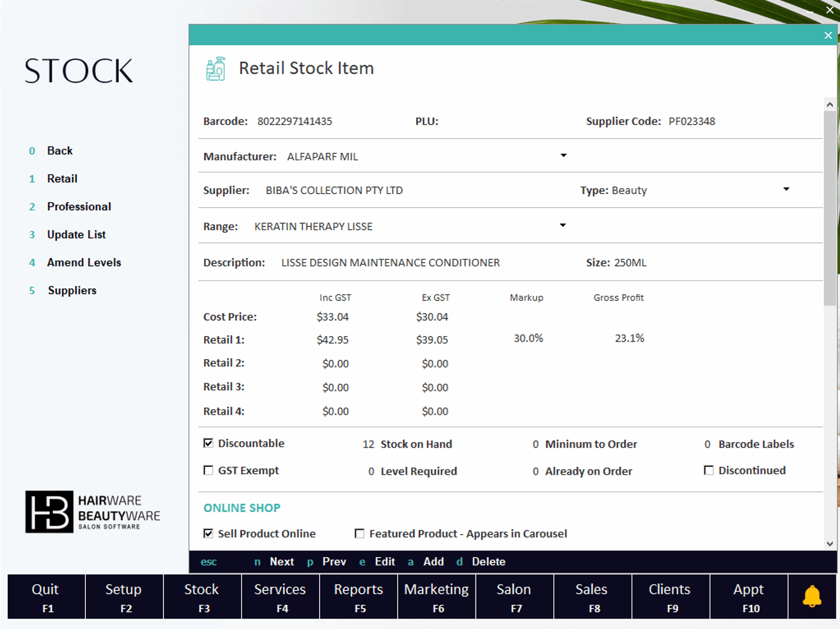
Task: Open Services F4 section
Action: coord(280,596)
